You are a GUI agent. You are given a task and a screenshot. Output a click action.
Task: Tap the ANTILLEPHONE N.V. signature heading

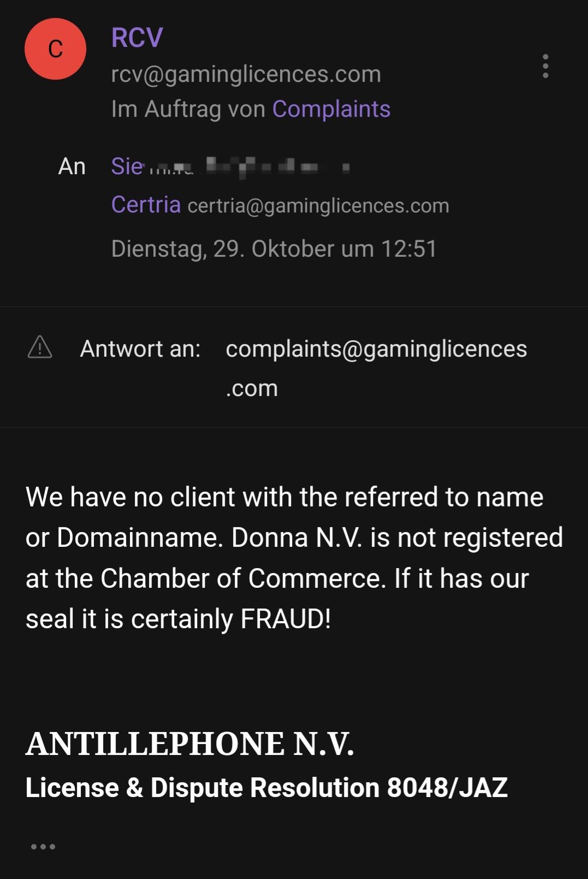click(189, 744)
